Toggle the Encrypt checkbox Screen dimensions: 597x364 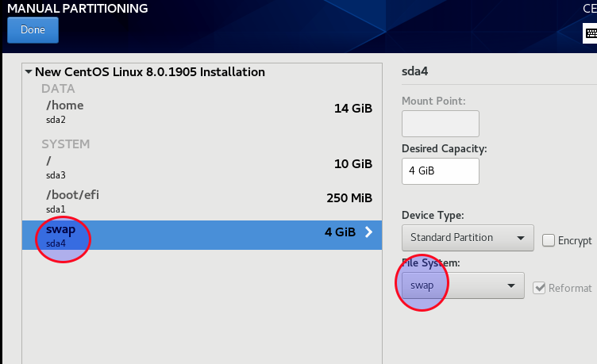[x=549, y=240]
